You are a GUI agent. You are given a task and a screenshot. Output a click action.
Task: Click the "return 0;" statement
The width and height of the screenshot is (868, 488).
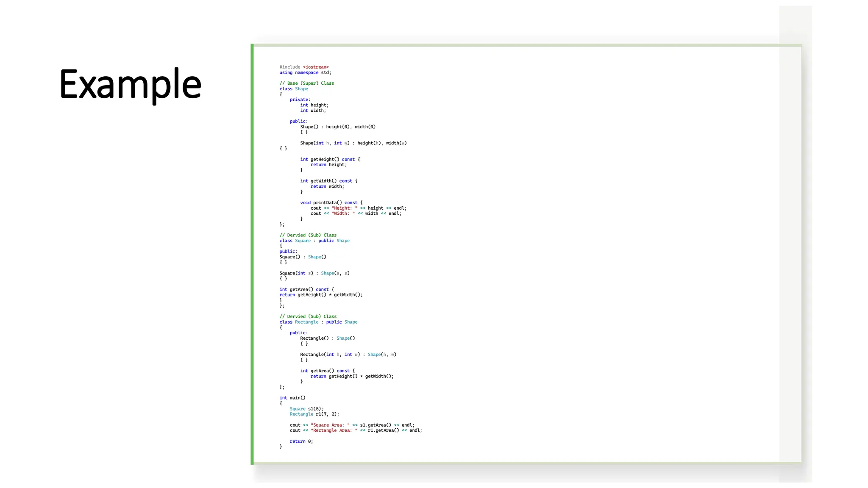point(301,441)
